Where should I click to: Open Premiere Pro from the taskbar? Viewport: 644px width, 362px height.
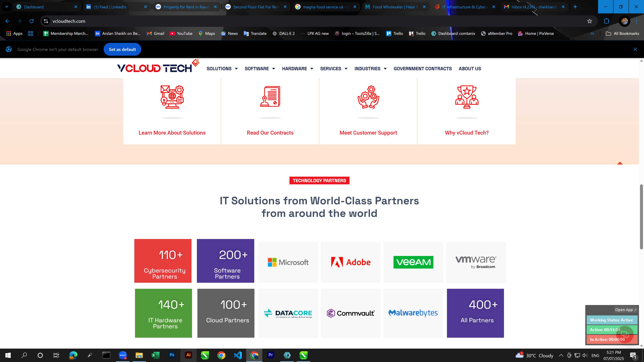click(271, 355)
